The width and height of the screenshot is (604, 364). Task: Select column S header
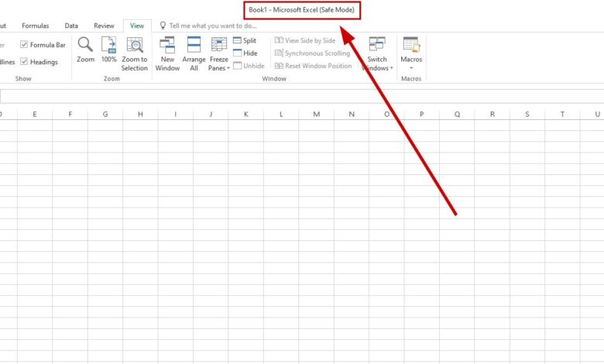click(x=527, y=114)
